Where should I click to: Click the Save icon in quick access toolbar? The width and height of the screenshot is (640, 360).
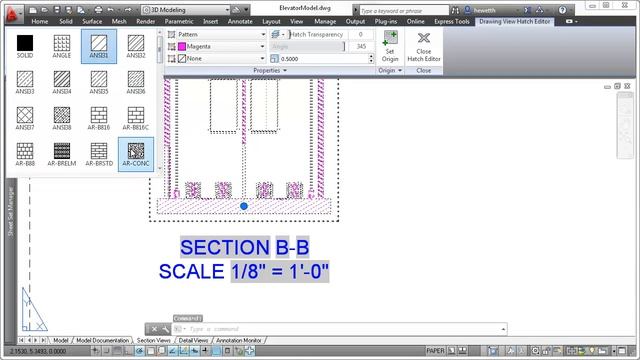click(x=57, y=10)
